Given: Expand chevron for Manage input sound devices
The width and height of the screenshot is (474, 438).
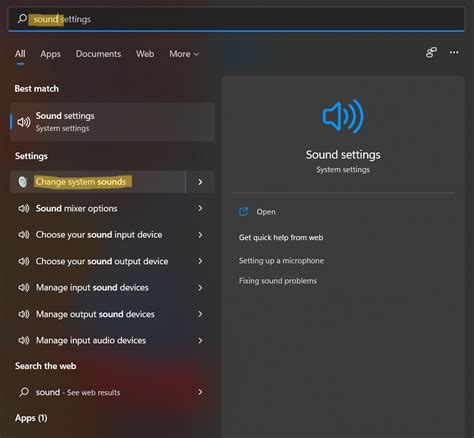Looking at the screenshot, I should [x=200, y=287].
